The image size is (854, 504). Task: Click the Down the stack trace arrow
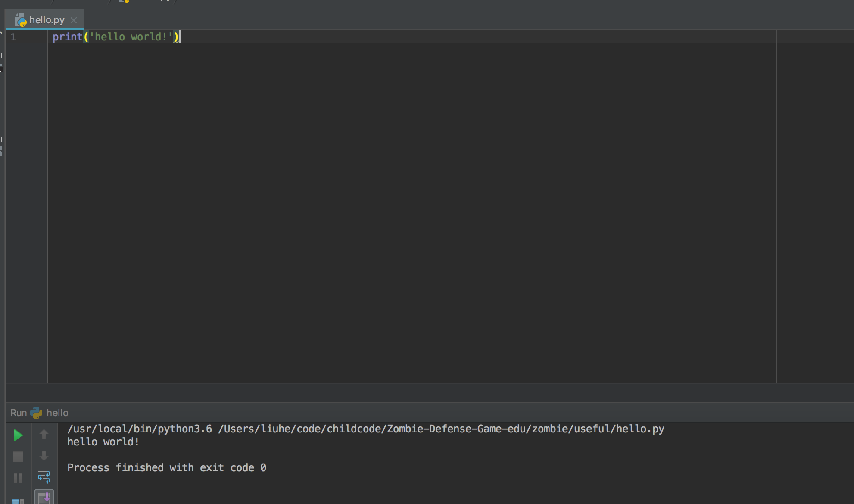(x=44, y=456)
